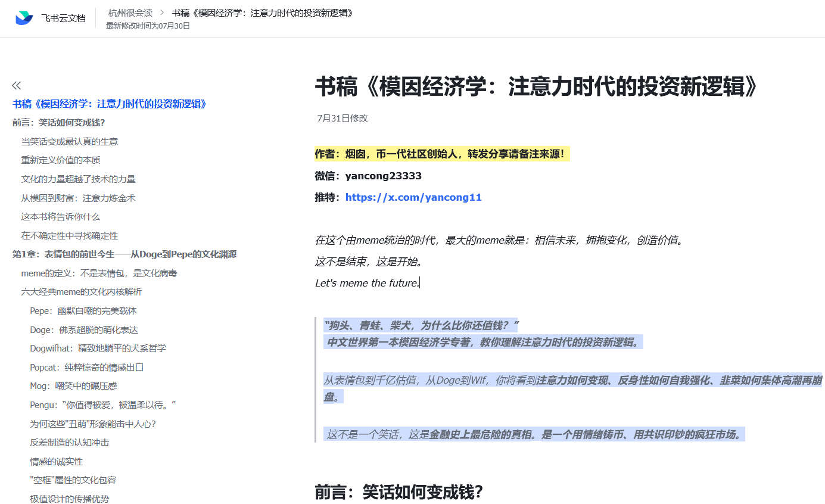Click the line 这不是结束，这是开始。
The image size is (825, 504).
pos(368,262)
